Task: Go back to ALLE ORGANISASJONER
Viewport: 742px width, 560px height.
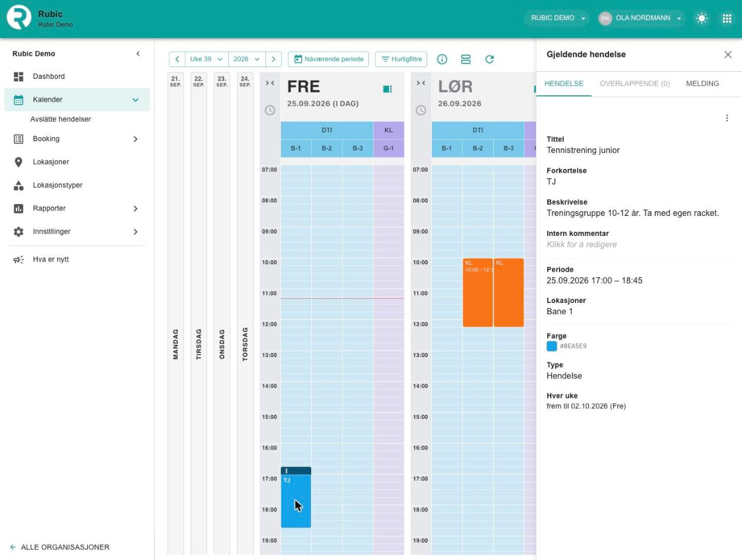Action: (x=59, y=548)
